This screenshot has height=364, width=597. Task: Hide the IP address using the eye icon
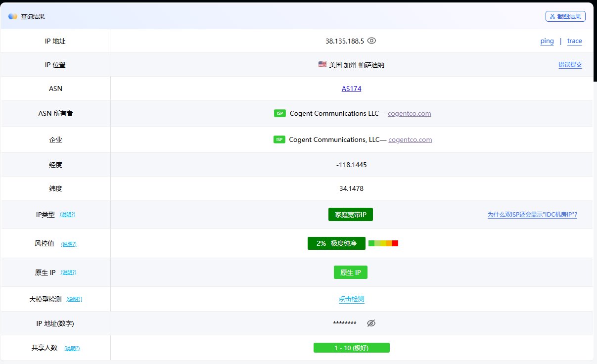[371, 41]
